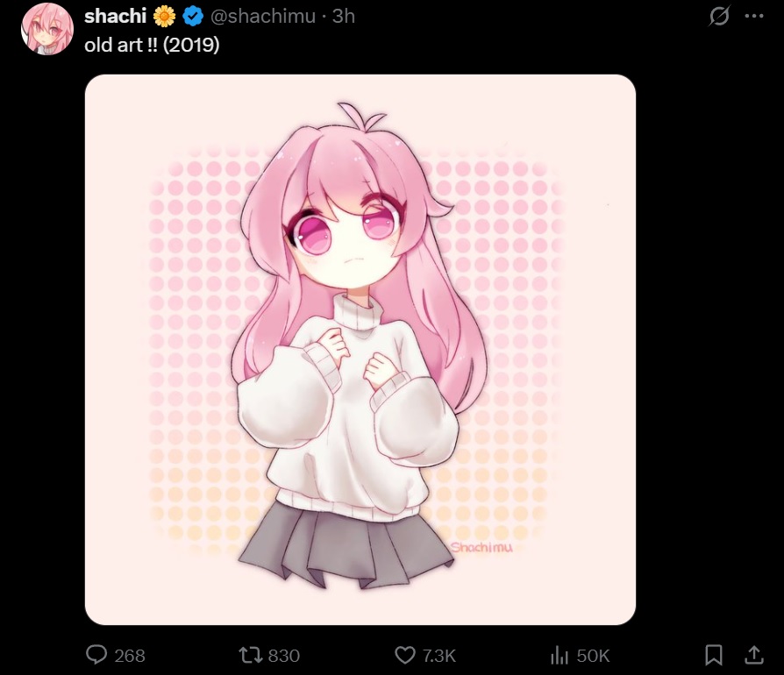Open the share post menu

pyautogui.click(x=754, y=655)
